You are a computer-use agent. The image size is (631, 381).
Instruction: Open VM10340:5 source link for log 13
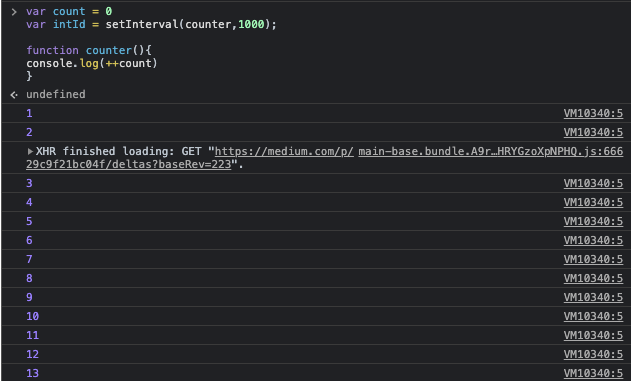click(593, 373)
